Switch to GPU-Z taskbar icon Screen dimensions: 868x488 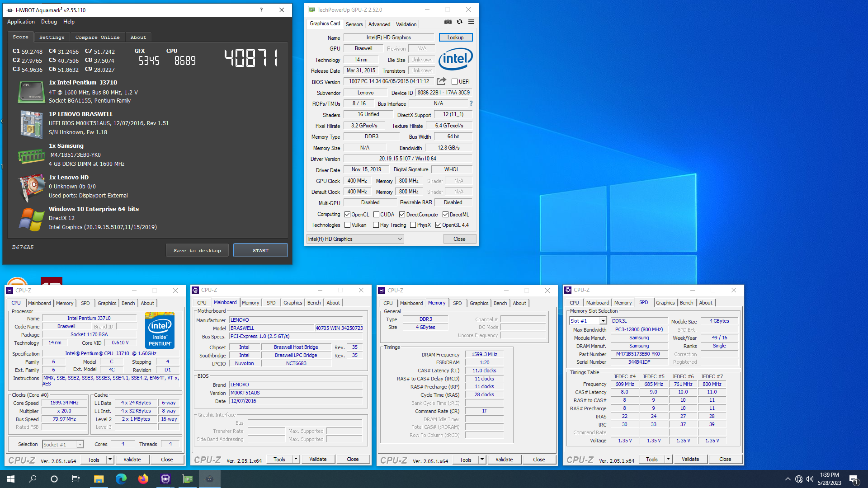coord(187,479)
